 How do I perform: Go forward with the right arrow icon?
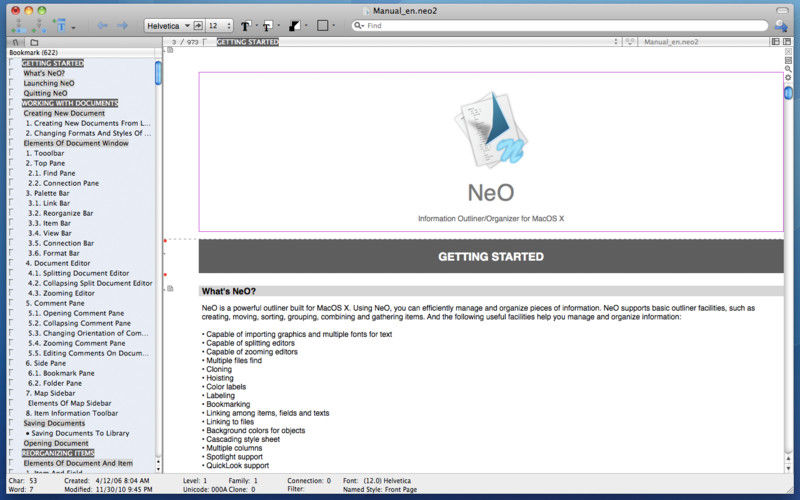click(x=122, y=26)
